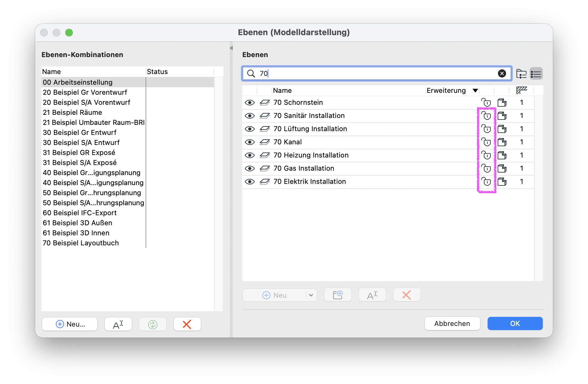Image resolution: width=588 pixels, height=384 pixels.
Task: Click Neu... to add layer combination
Action: [70, 324]
